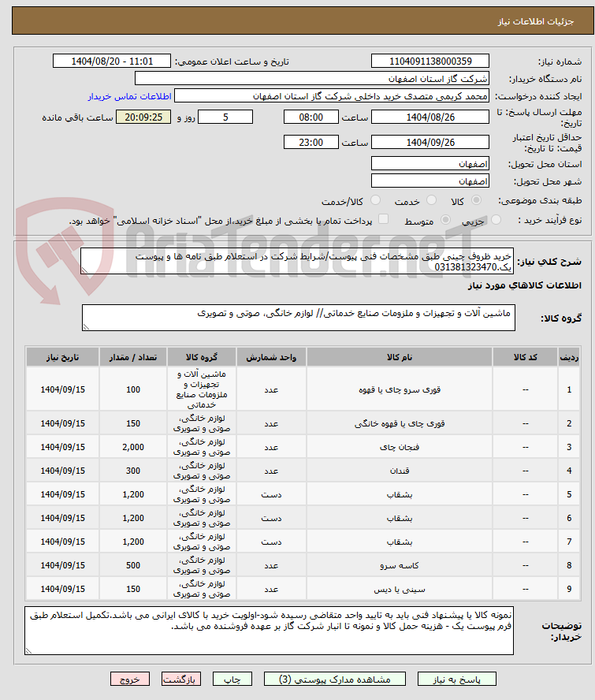Image resolution: width=595 pixels, height=700 pixels.
Task: Click the کد کالا column header
Action: click(526, 357)
